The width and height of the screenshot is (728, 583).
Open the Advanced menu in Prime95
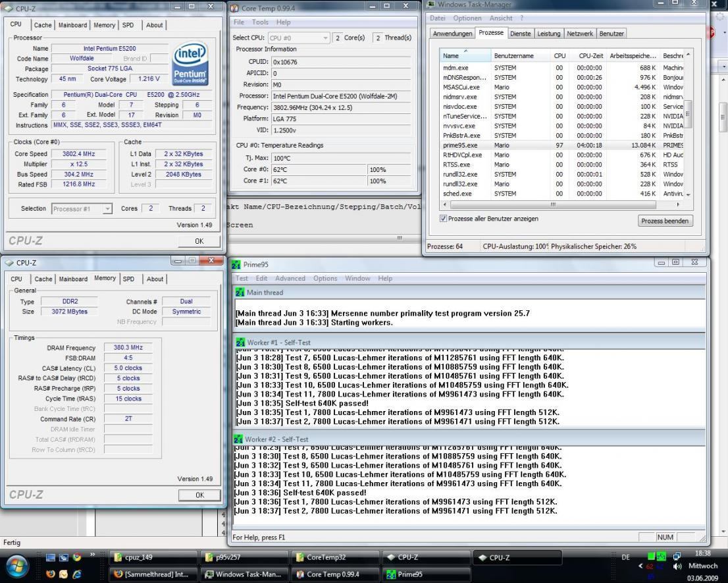[x=290, y=278]
